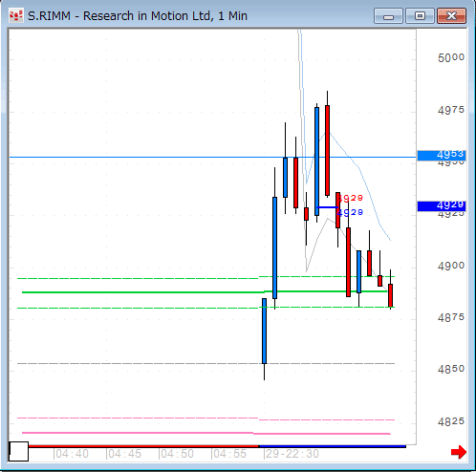The image size is (476, 472).
Task: Minimize the S.RIMM chart window
Action: point(388,16)
